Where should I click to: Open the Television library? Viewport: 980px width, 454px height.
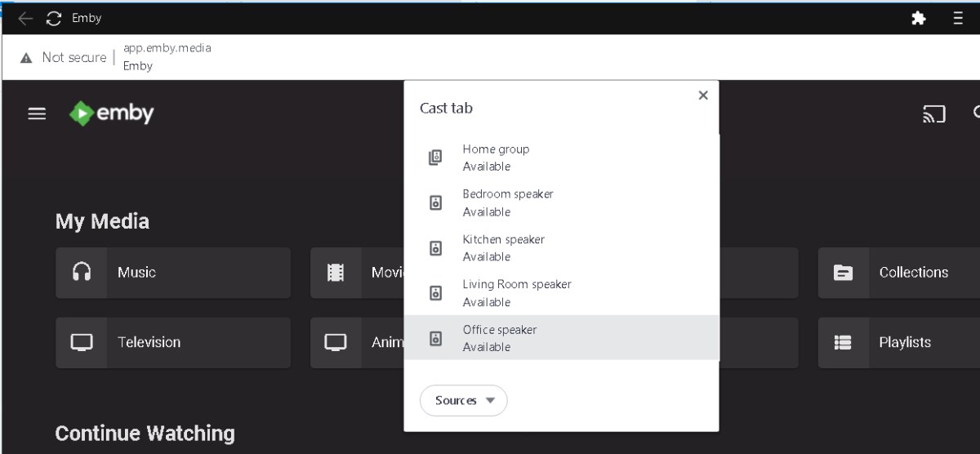[173, 343]
